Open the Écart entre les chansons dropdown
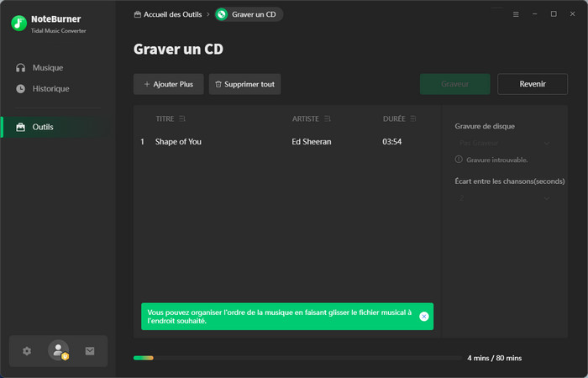 click(x=504, y=197)
